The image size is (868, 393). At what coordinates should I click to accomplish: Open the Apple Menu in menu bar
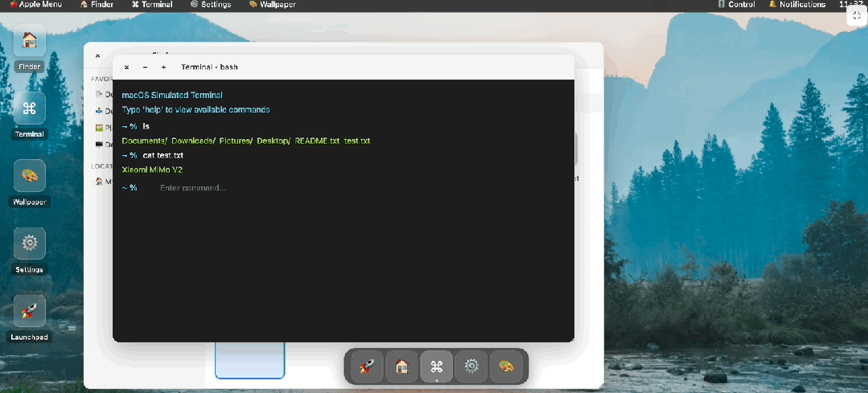pos(38,5)
